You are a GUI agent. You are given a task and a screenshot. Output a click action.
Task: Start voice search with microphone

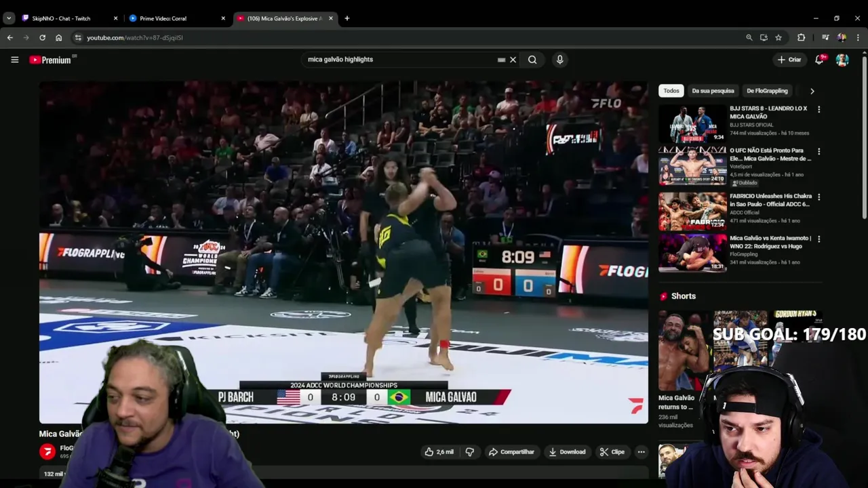[559, 60]
